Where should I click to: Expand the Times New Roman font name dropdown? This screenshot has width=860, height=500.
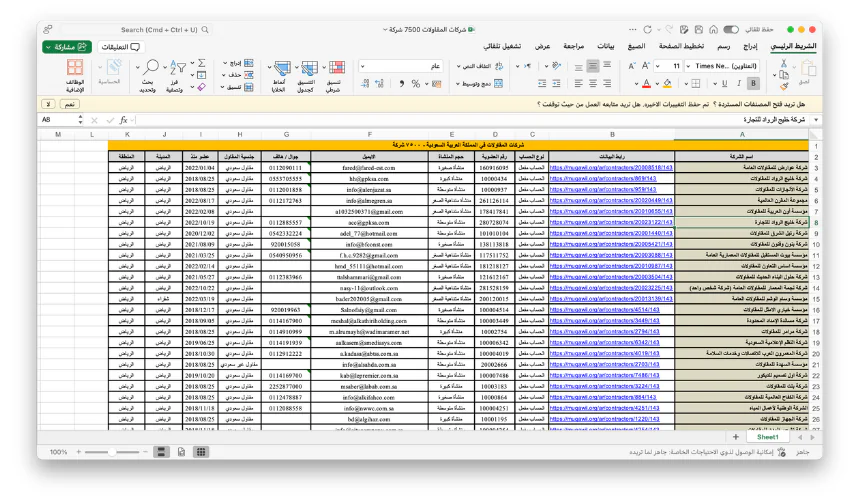click(728, 66)
